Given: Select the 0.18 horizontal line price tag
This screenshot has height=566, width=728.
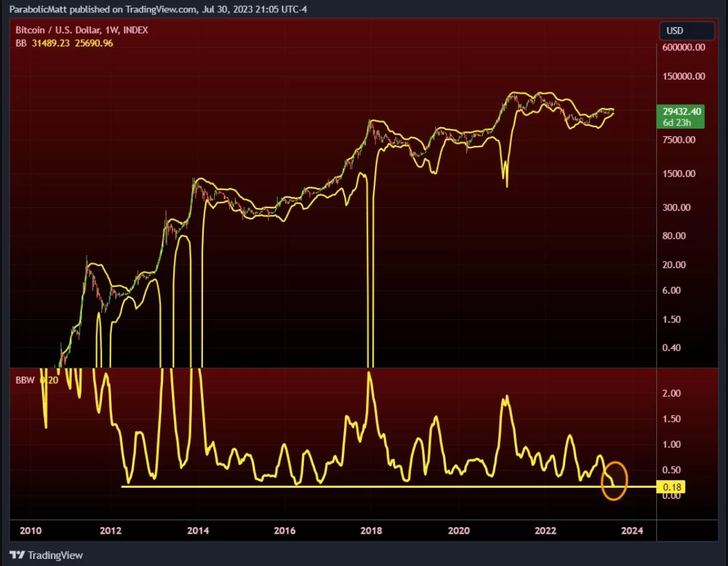Looking at the screenshot, I should point(671,487).
